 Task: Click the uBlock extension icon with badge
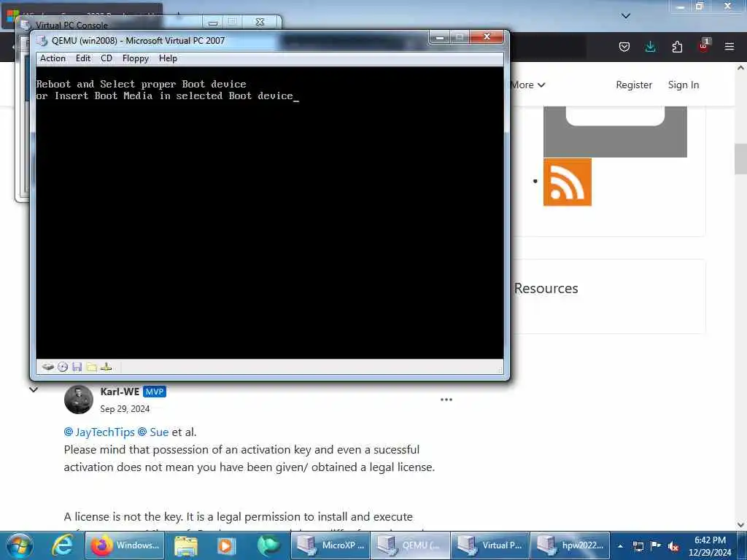point(704,46)
